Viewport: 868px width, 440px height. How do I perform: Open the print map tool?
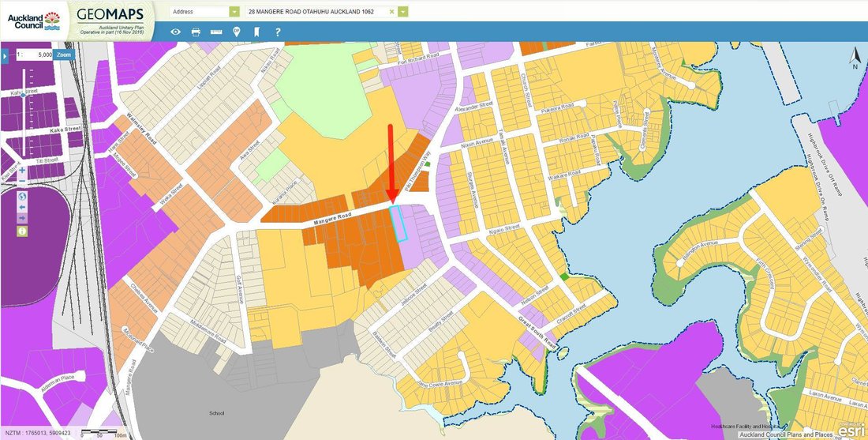point(196,32)
